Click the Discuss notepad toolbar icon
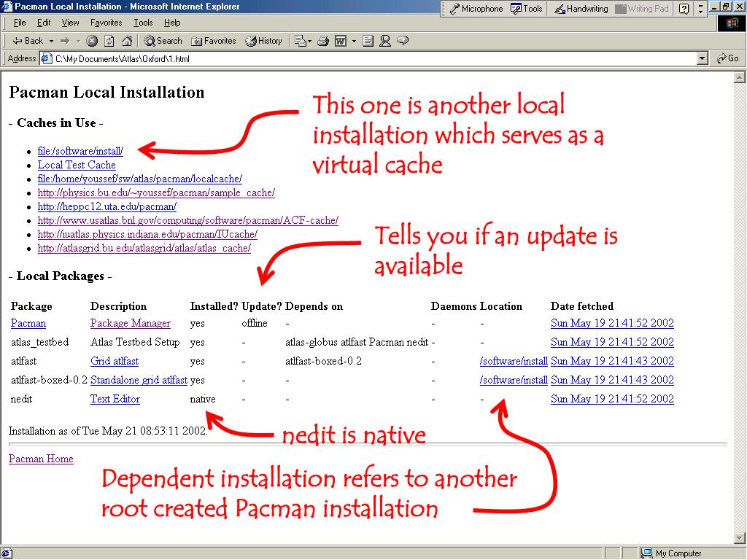Screen dimensions: 747x560 (x=368, y=41)
